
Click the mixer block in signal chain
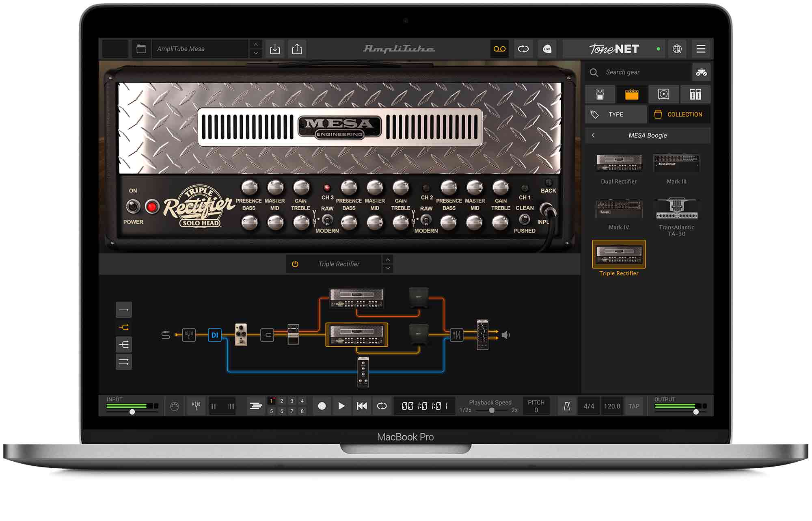[456, 335]
